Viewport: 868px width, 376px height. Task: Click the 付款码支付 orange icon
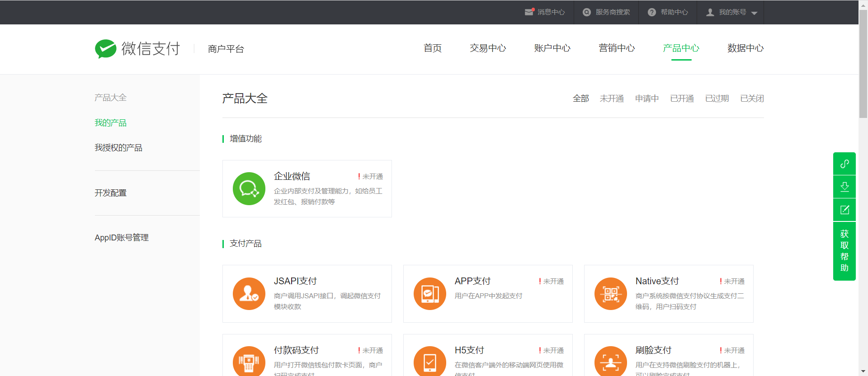[249, 362]
